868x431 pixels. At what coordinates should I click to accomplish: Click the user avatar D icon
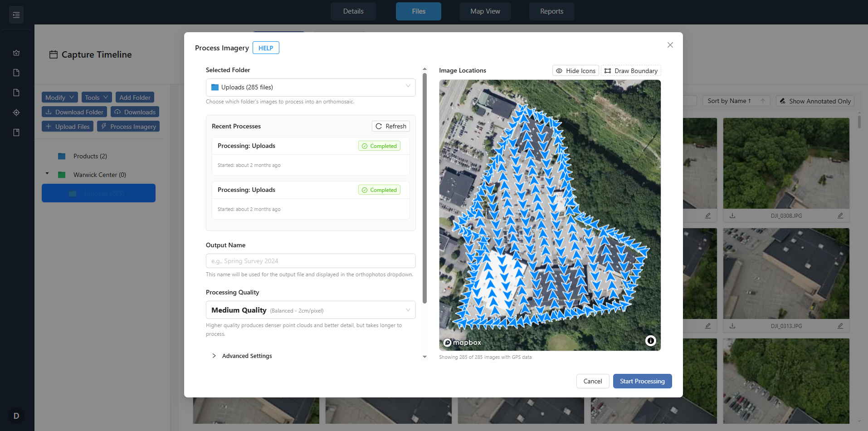[16, 416]
